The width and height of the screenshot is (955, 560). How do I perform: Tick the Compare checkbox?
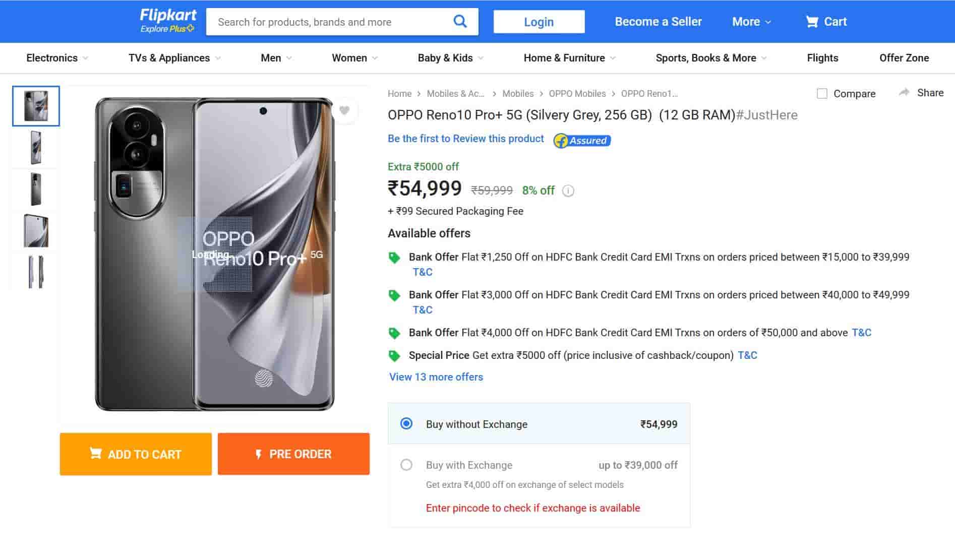(822, 94)
